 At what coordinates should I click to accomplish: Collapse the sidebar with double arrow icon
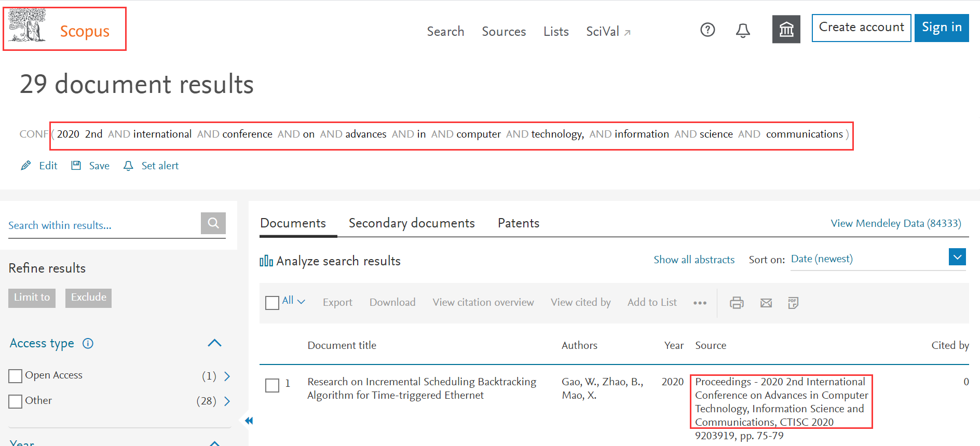point(249,421)
